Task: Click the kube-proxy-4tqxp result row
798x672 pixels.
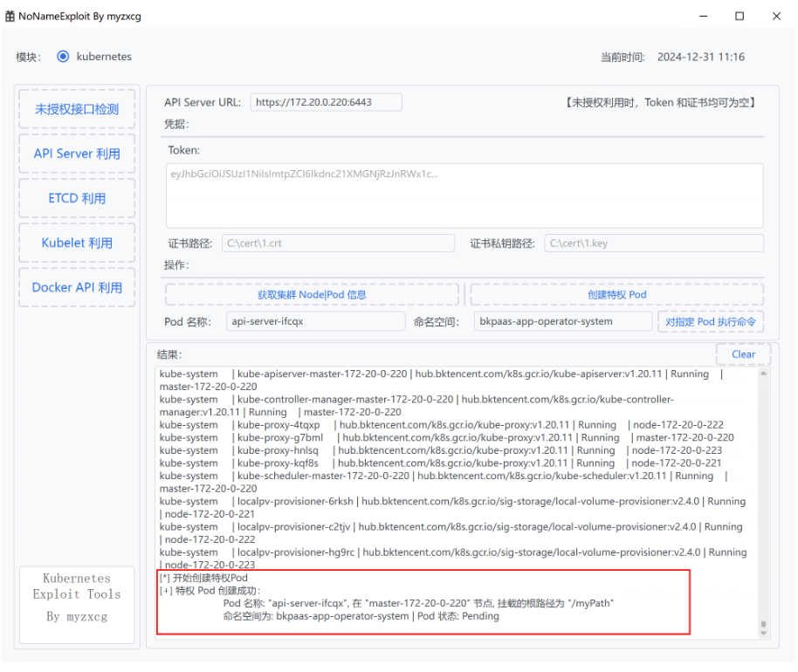Action: 441,425
